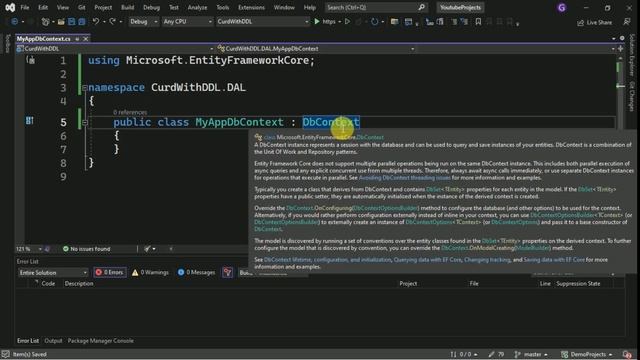The width and height of the screenshot is (640, 360).
Task: Switch to the Output tab
Action: (53, 340)
